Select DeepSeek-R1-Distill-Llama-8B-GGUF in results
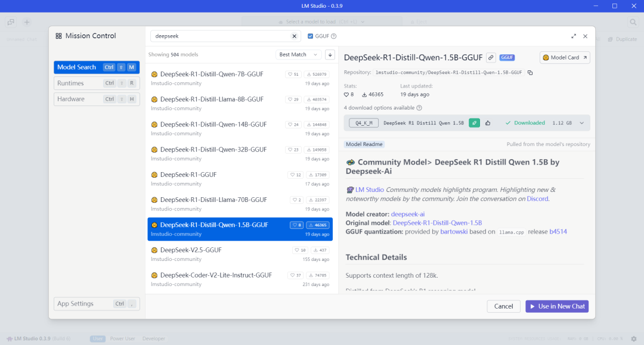 click(240, 103)
